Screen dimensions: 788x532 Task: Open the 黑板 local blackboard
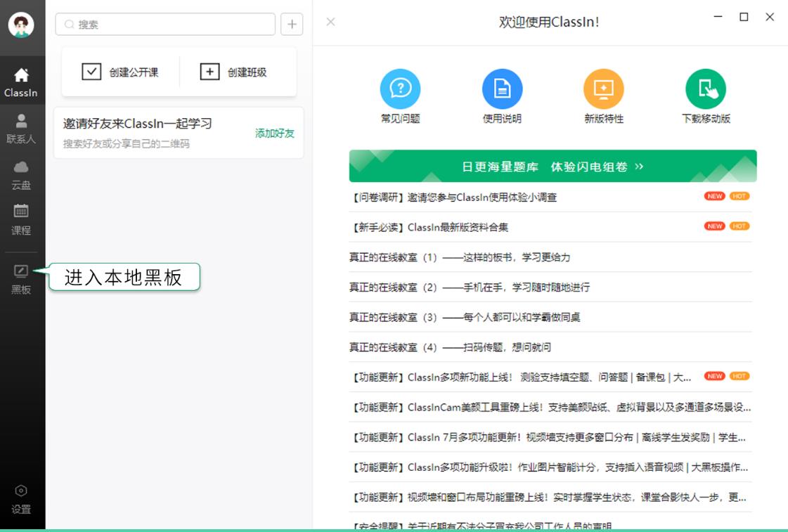click(x=21, y=279)
